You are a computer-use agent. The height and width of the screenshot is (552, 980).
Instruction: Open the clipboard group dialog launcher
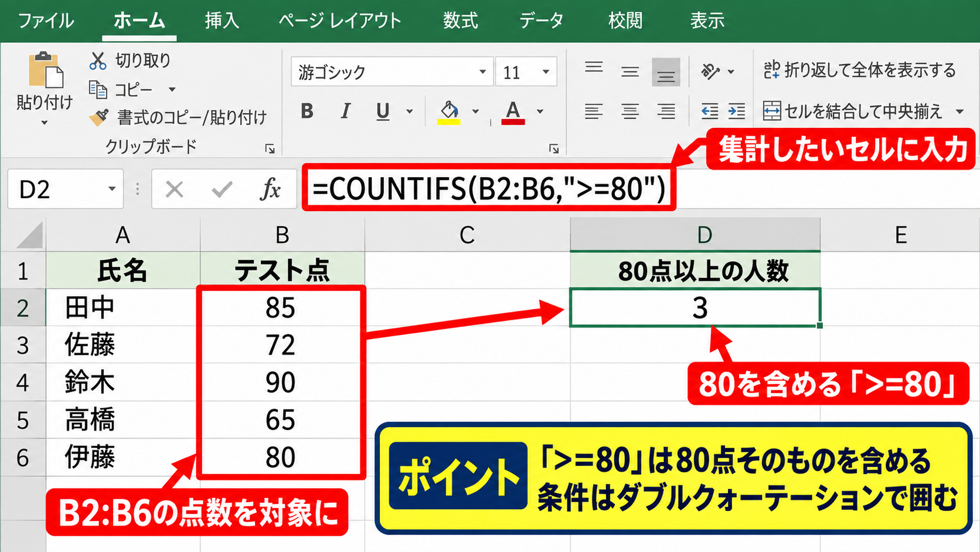(x=270, y=149)
